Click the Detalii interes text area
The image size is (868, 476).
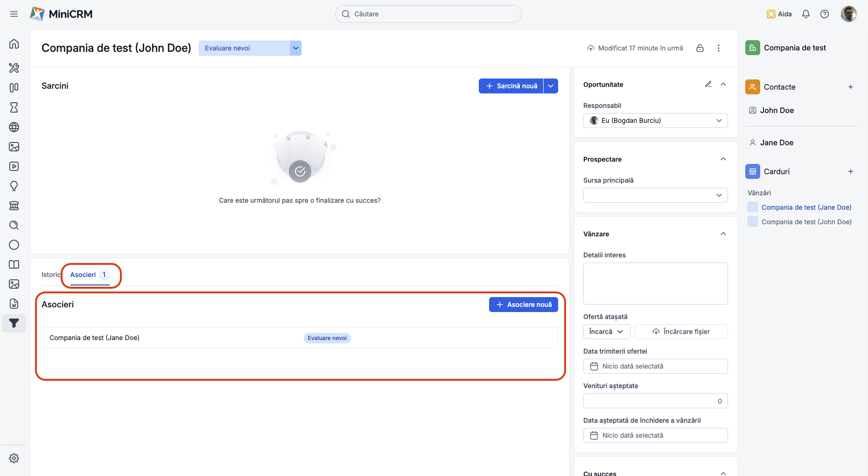[x=655, y=284]
